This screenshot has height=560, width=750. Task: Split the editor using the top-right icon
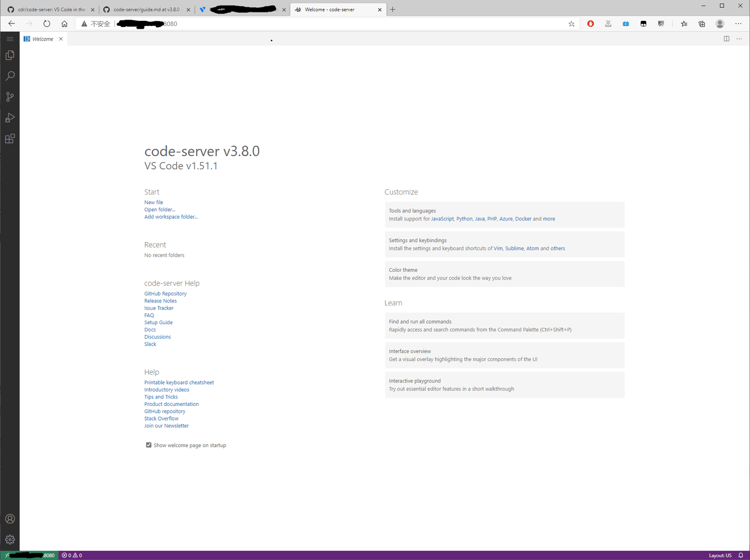click(727, 39)
